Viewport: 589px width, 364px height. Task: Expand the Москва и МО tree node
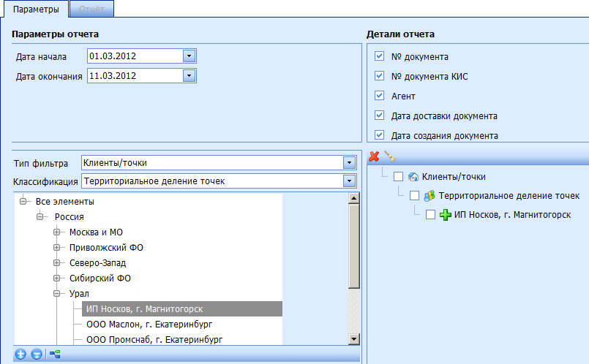click(x=57, y=232)
